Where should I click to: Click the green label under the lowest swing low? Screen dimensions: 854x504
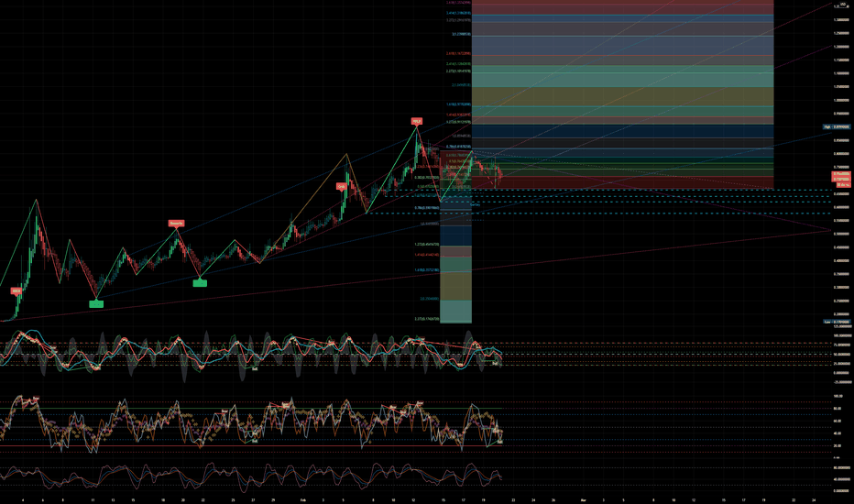point(96,304)
